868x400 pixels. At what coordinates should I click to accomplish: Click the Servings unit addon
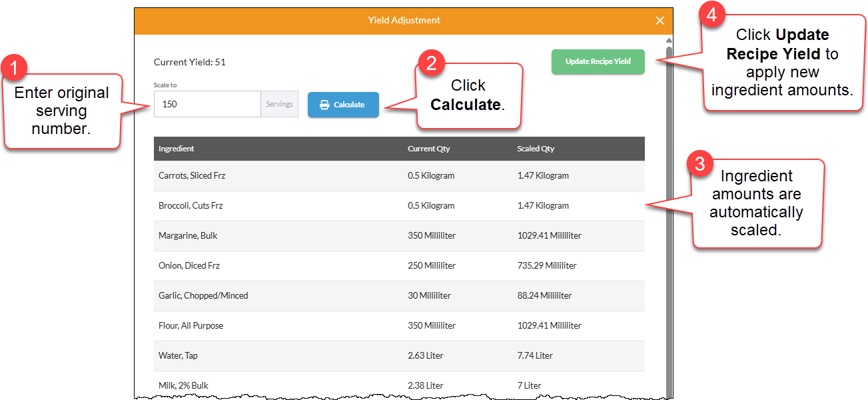[279, 104]
